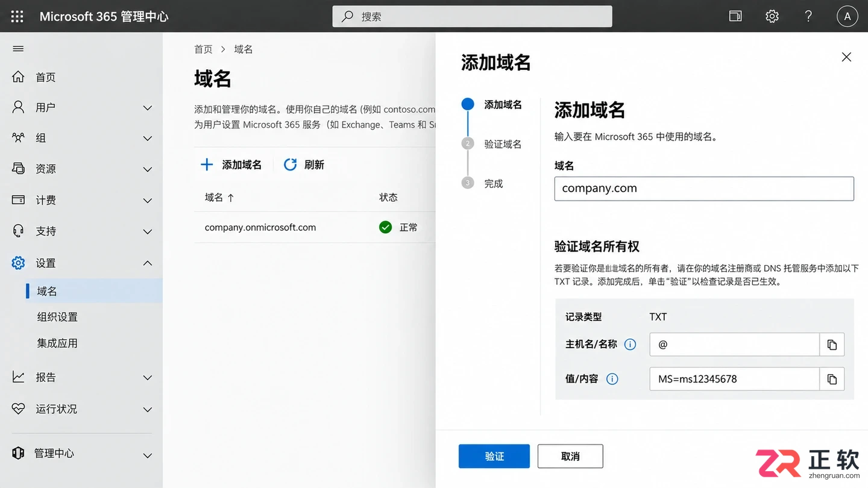Expand the 资源 menu chevron
Screen dimensions: 868x488
click(148, 169)
